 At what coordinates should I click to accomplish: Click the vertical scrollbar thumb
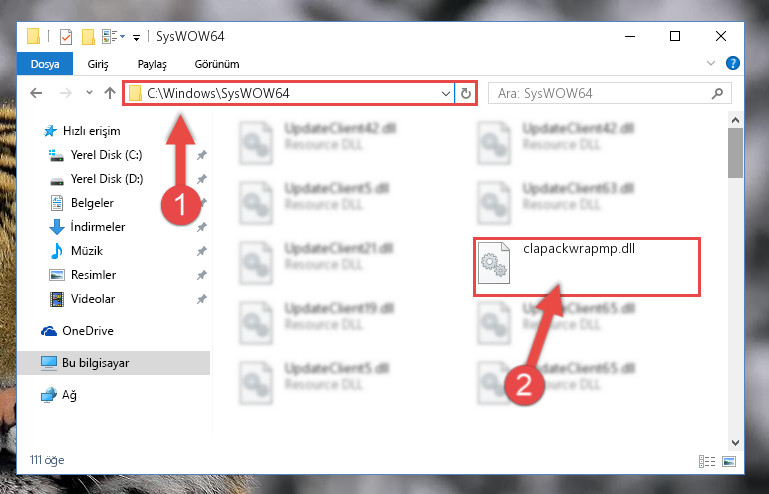click(x=735, y=153)
